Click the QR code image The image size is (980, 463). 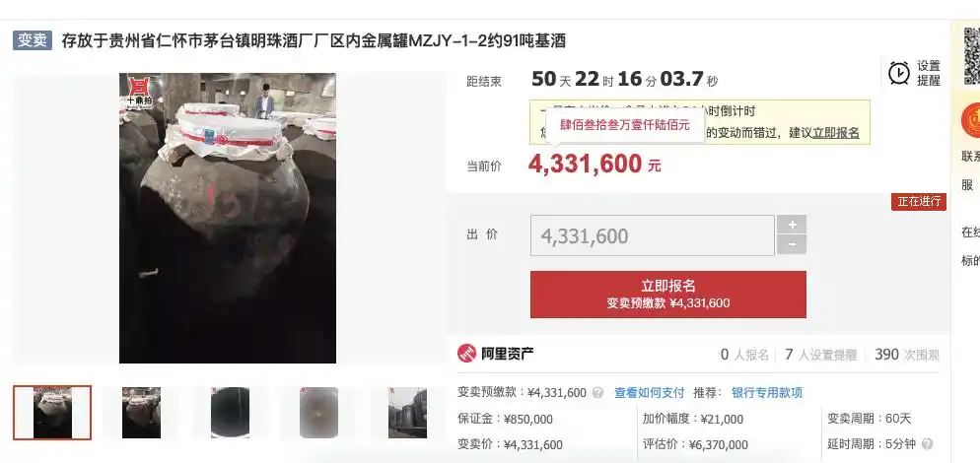click(971, 56)
